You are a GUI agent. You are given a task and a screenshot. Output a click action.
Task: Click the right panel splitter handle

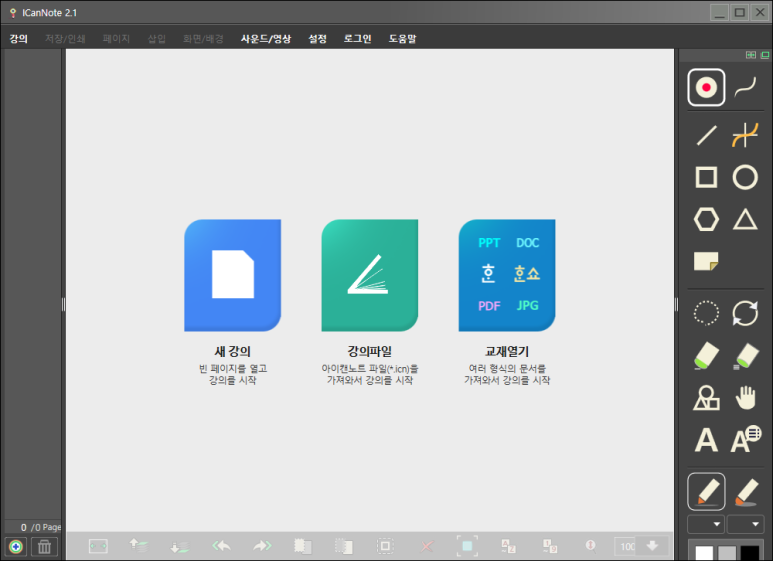pos(676,304)
